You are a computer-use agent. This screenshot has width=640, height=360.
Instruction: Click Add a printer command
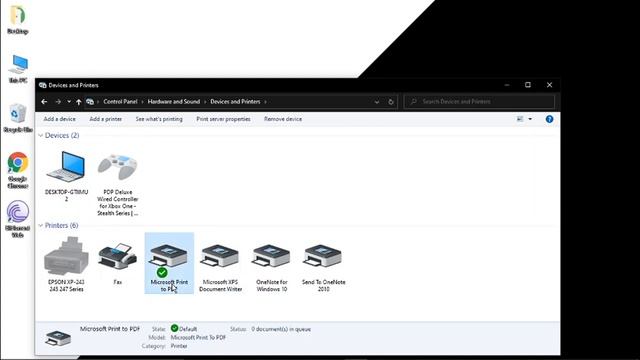point(106,119)
